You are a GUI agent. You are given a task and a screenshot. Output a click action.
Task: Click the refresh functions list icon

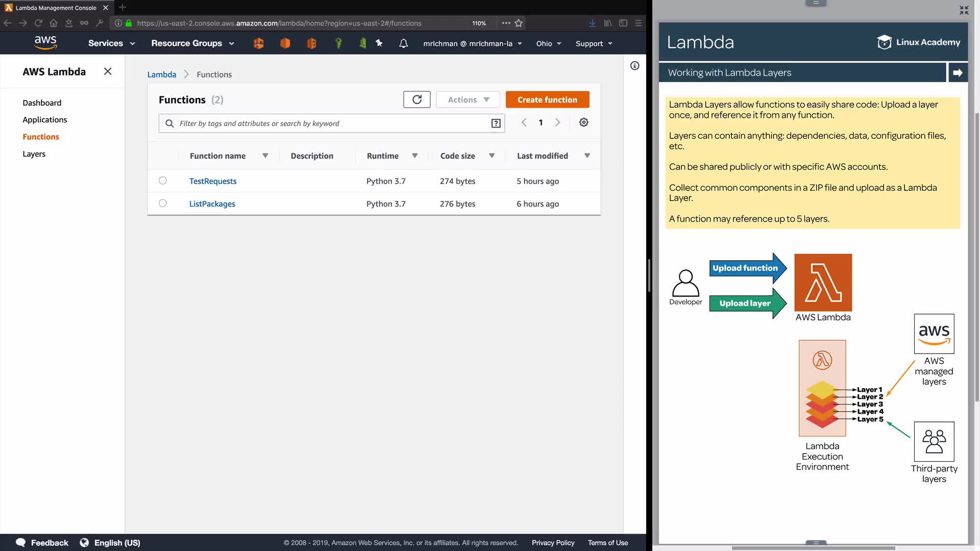[x=416, y=99]
